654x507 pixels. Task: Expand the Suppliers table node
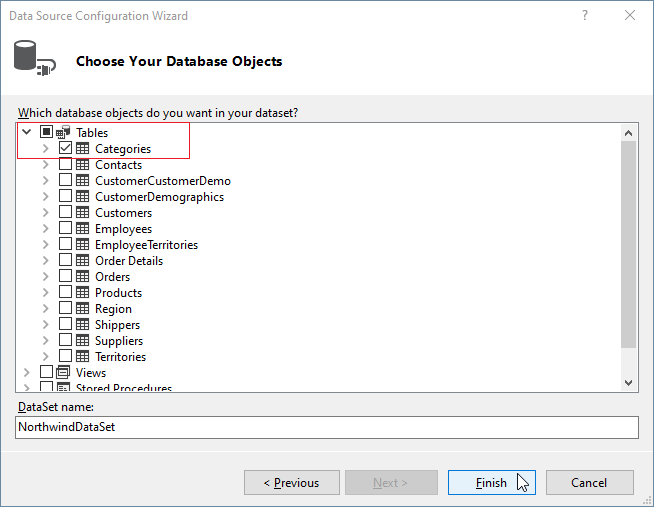(x=45, y=340)
